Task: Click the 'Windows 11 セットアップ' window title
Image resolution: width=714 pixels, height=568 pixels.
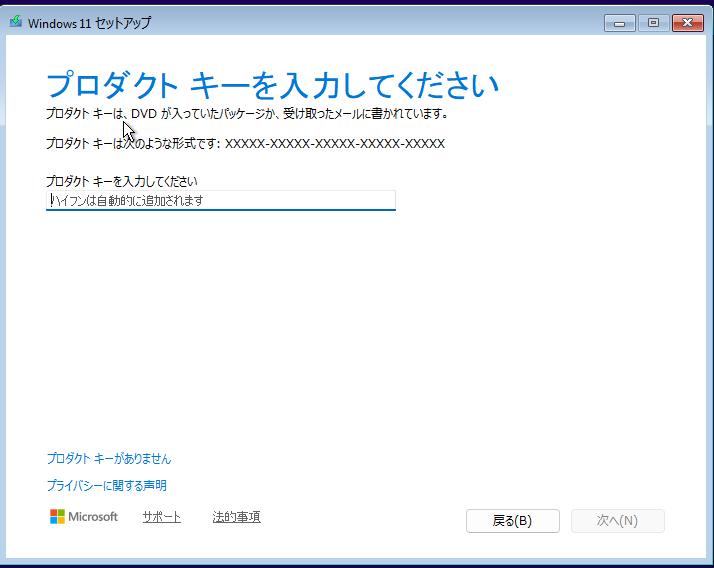Action: (x=89, y=23)
